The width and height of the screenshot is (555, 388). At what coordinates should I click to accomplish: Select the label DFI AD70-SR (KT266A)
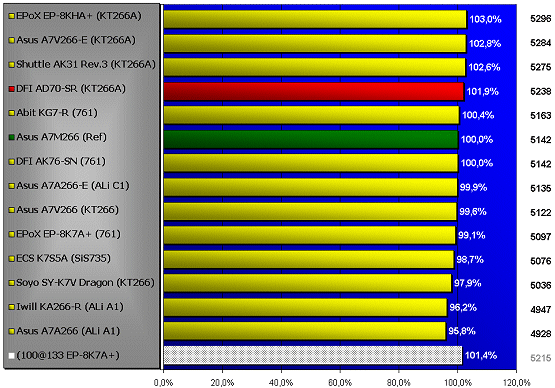(x=71, y=89)
